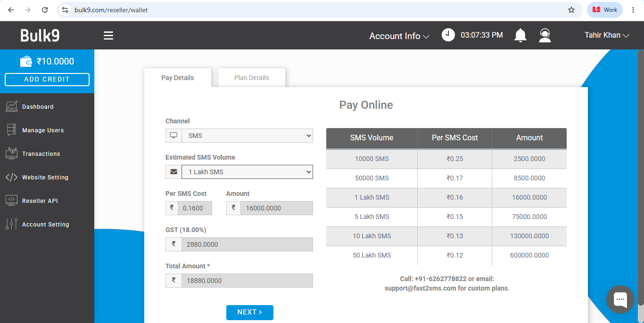Click rupee icon next to Total Amount

(173, 281)
